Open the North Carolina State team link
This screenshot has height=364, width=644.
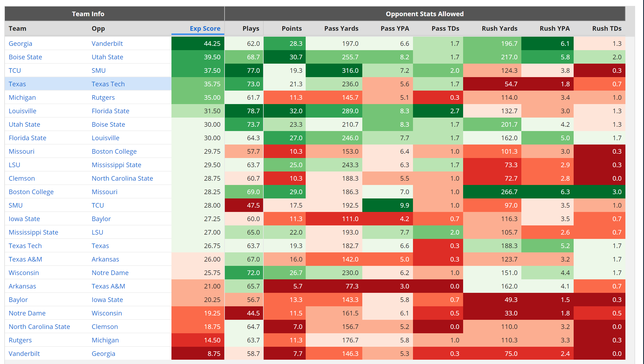pyautogui.click(x=39, y=327)
